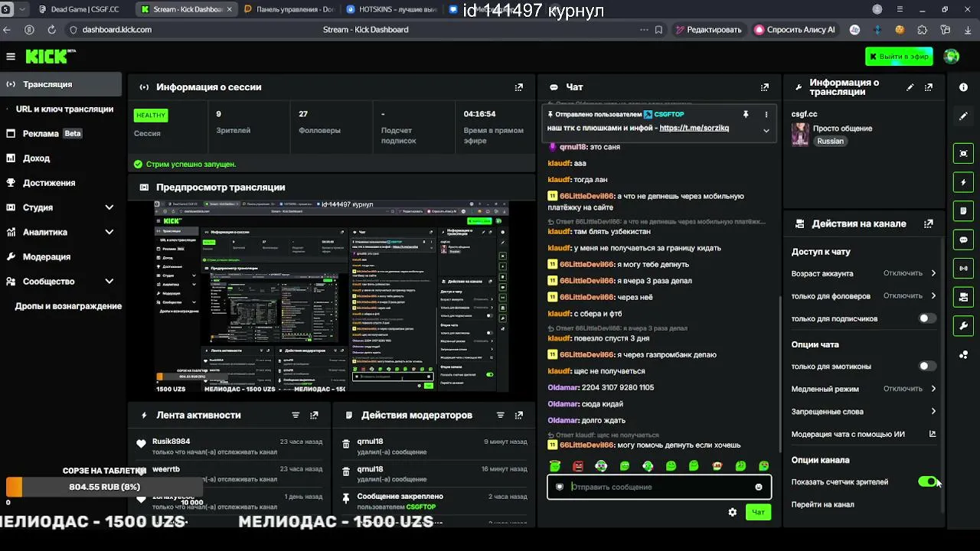The width and height of the screenshot is (980, 551).
Task: Reload the page with the browser refresh button
Action: coord(52,30)
